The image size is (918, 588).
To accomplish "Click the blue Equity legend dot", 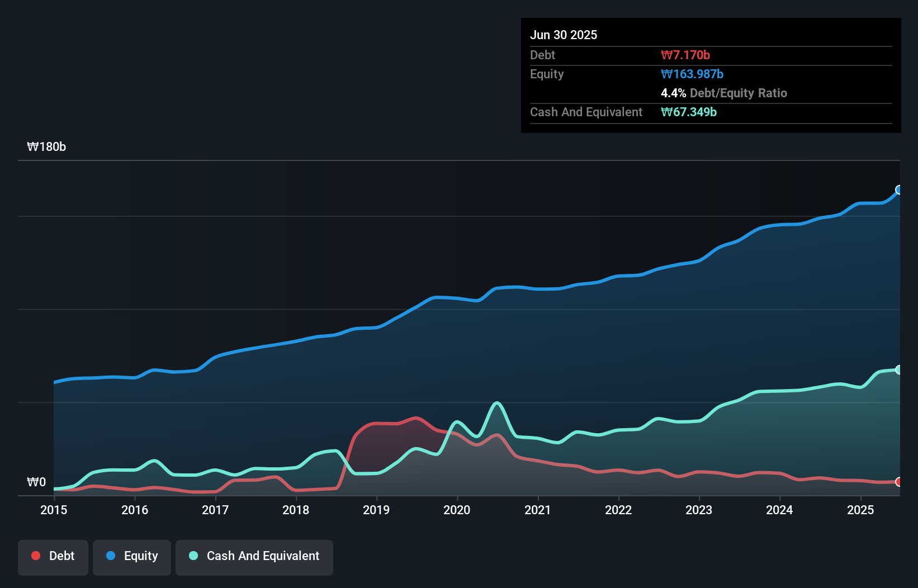I will 111,556.
